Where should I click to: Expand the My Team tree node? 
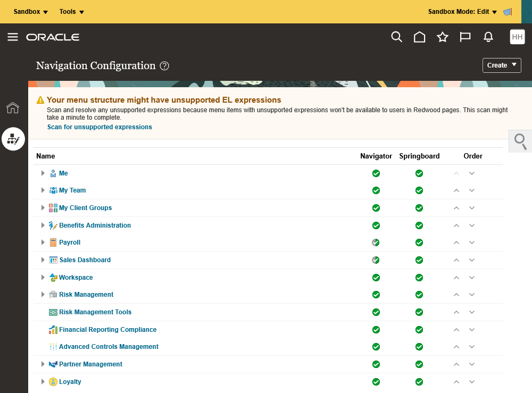tap(43, 190)
